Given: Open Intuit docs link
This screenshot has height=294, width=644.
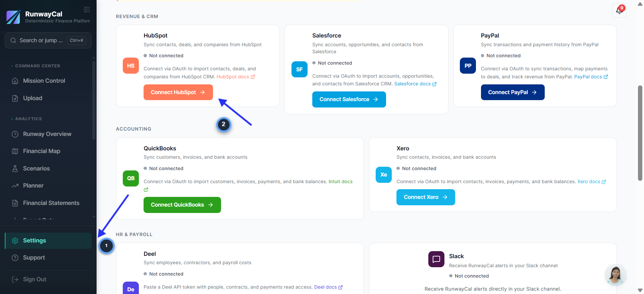Looking at the screenshot, I should pos(340,181).
